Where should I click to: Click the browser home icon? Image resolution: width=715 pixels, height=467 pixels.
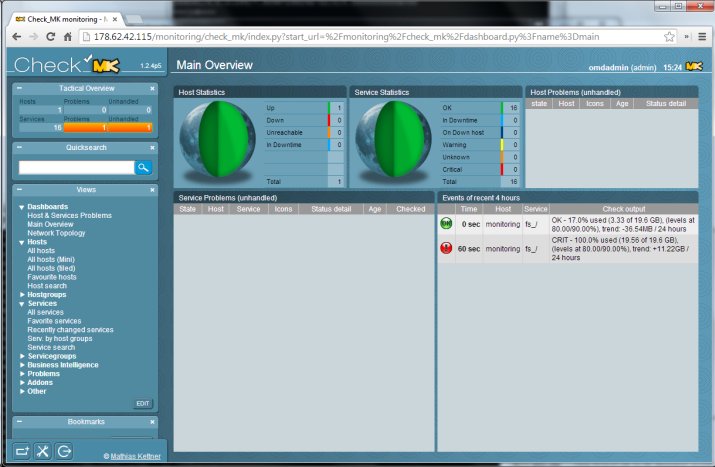tap(67, 37)
